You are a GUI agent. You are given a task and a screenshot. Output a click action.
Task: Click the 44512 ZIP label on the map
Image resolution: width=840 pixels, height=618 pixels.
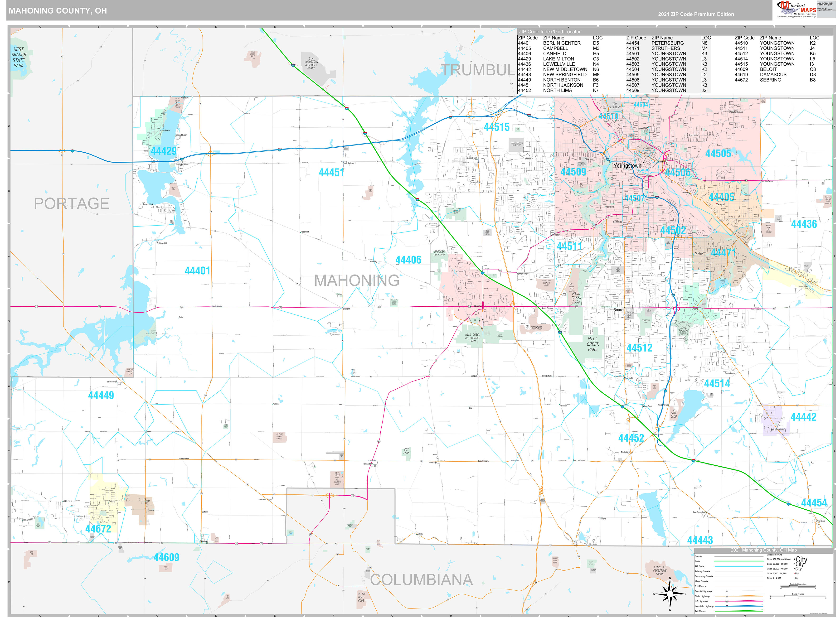coord(639,348)
